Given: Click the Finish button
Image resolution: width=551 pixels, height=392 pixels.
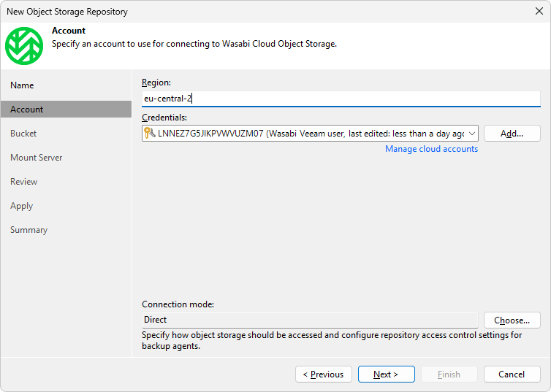Looking at the screenshot, I should click(x=449, y=374).
